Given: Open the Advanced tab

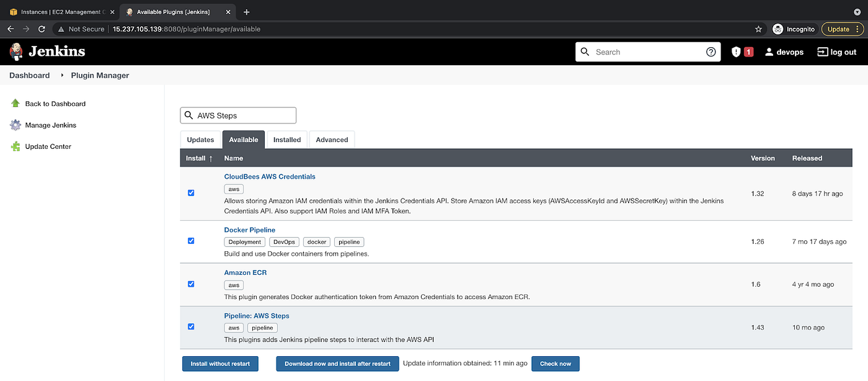Looking at the screenshot, I should tap(332, 140).
